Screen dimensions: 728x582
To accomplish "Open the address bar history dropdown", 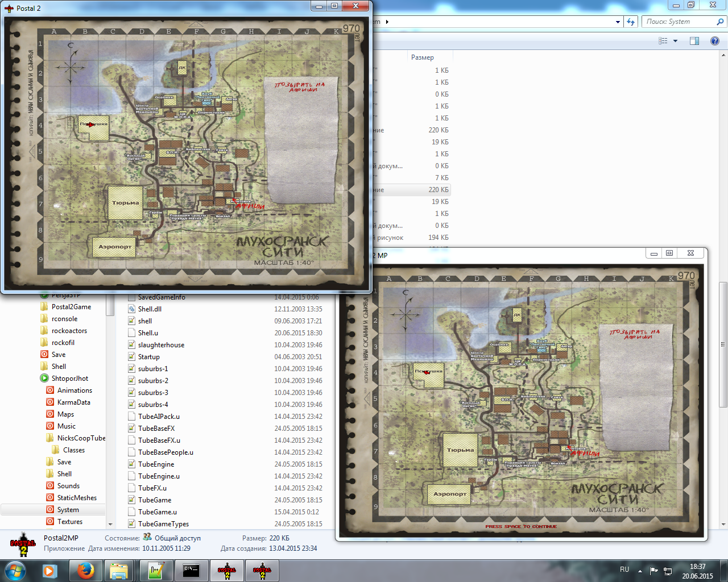I will (x=618, y=22).
